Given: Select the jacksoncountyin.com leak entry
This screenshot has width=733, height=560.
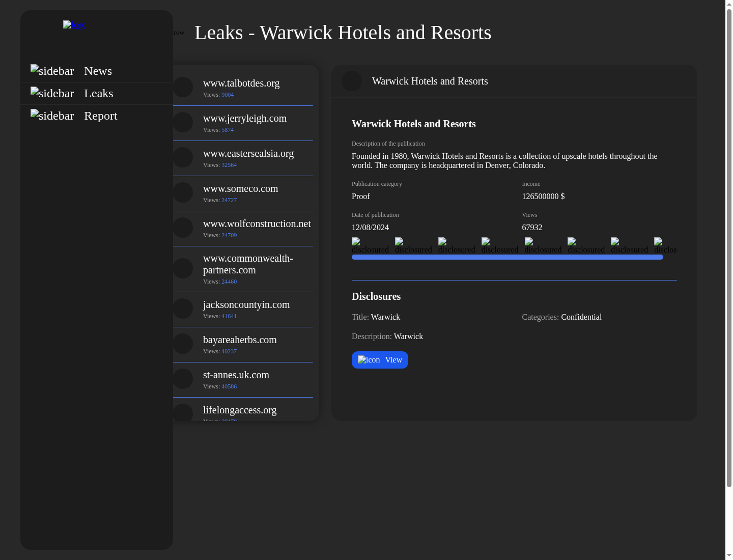Looking at the screenshot, I should click(243, 310).
